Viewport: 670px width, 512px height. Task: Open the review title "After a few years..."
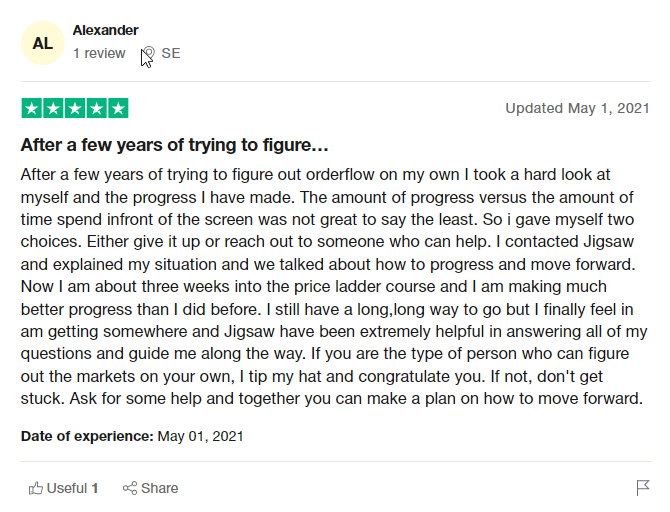click(174, 145)
